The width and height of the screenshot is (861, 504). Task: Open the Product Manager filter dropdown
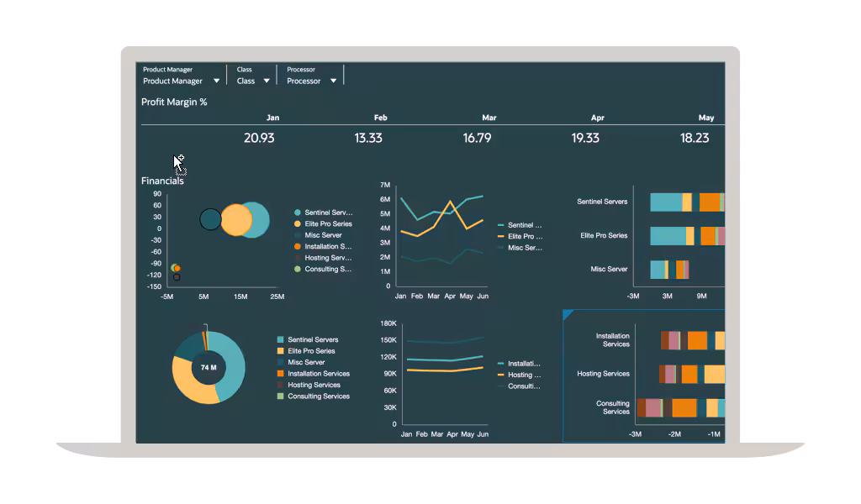click(182, 81)
